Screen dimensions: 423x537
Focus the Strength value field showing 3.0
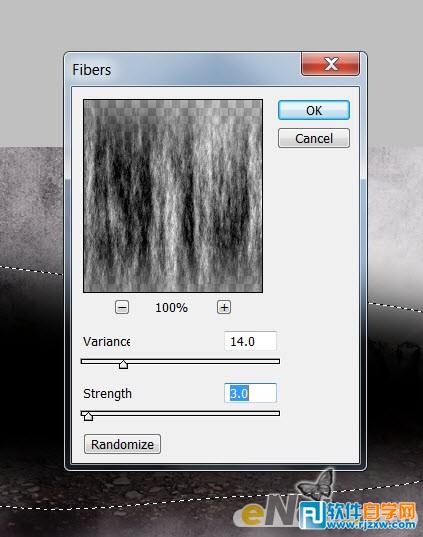[250, 393]
